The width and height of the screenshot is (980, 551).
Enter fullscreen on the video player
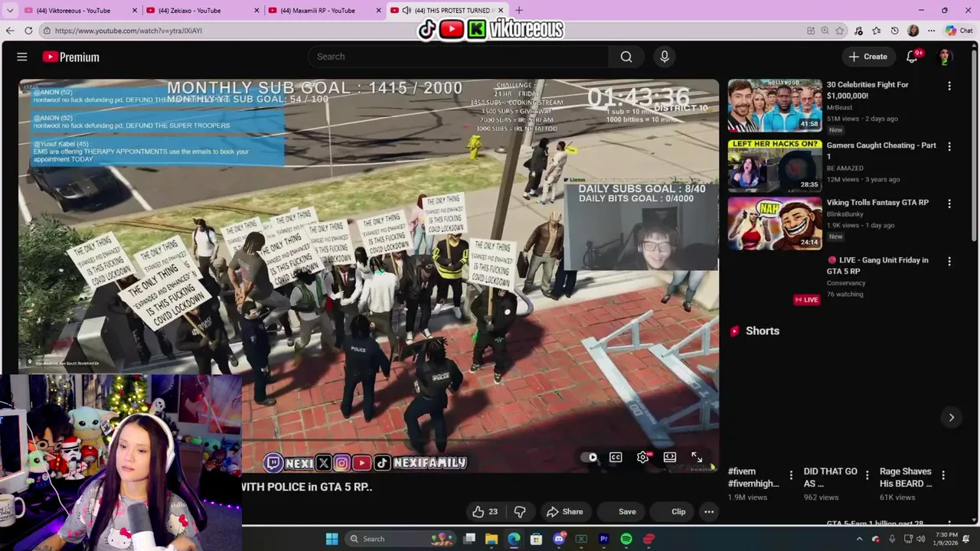pyautogui.click(x=697, y=457)
